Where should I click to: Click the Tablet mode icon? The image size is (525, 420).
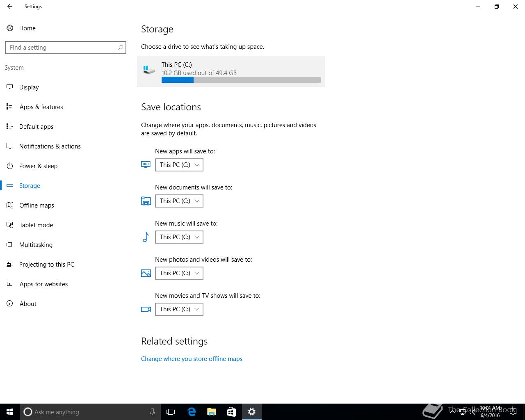point(10,225)
